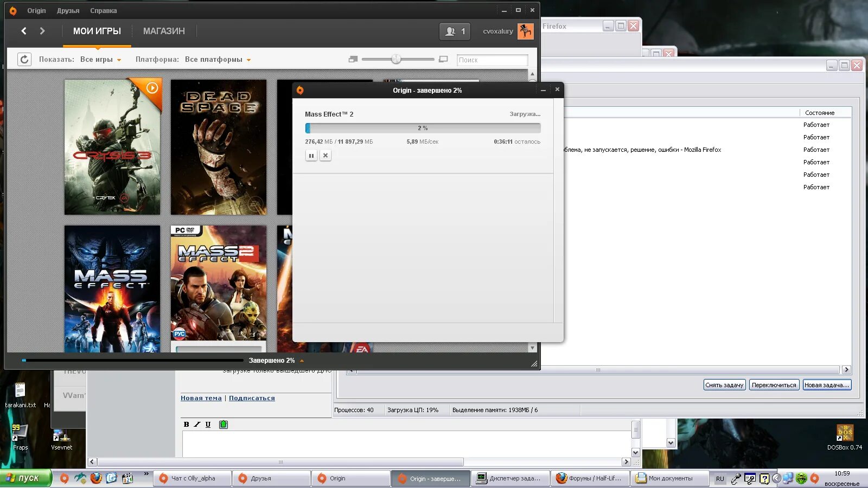The height and width of the screenshot is (488, 868).
Task: Click large tile size icon right of slider
Action: (443, 59)
